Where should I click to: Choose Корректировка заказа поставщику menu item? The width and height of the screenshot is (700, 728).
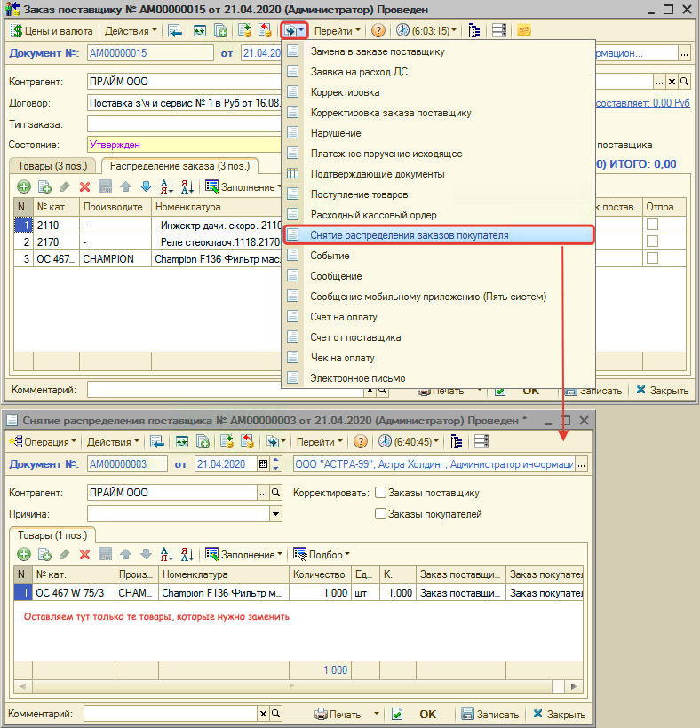pos(391,113)
